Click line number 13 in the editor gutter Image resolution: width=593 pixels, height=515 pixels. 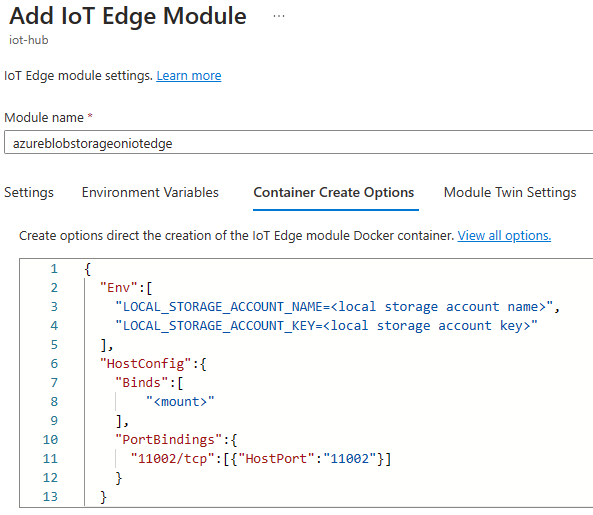[50, 497]
